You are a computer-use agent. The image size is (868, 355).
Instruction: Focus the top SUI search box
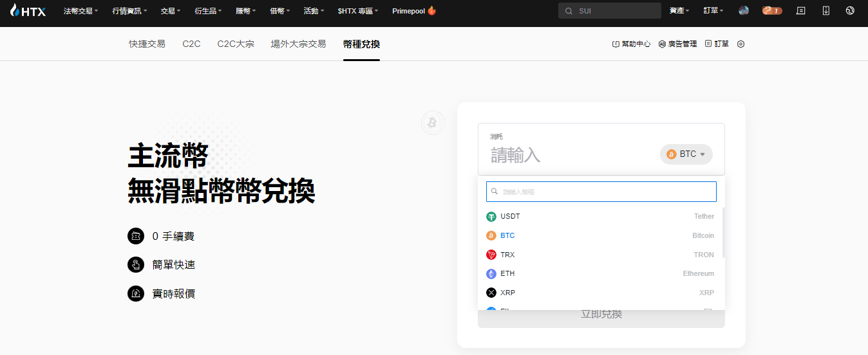(609, 11)
